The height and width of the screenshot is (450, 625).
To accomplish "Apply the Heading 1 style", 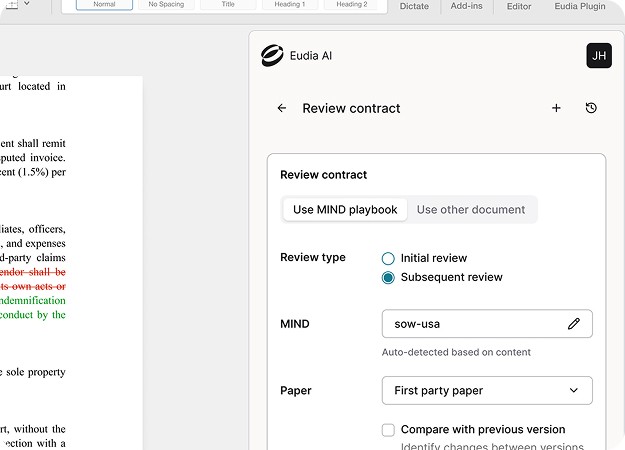I will pyautogui.click(x=290, y=4).
